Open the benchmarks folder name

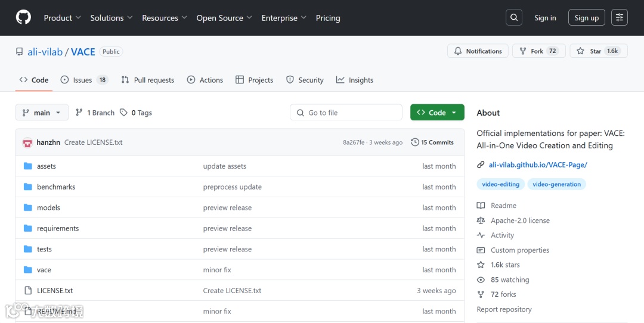pos(56,187)
